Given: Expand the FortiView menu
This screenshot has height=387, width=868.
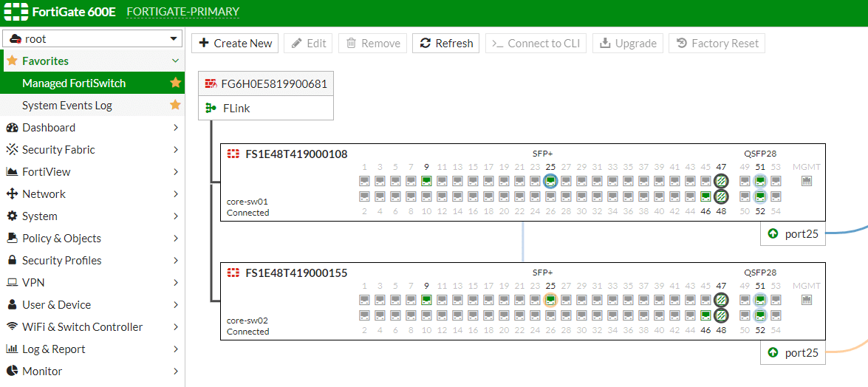Looking at the screenshot, I should pyautogui.click(x=92, y=171).
